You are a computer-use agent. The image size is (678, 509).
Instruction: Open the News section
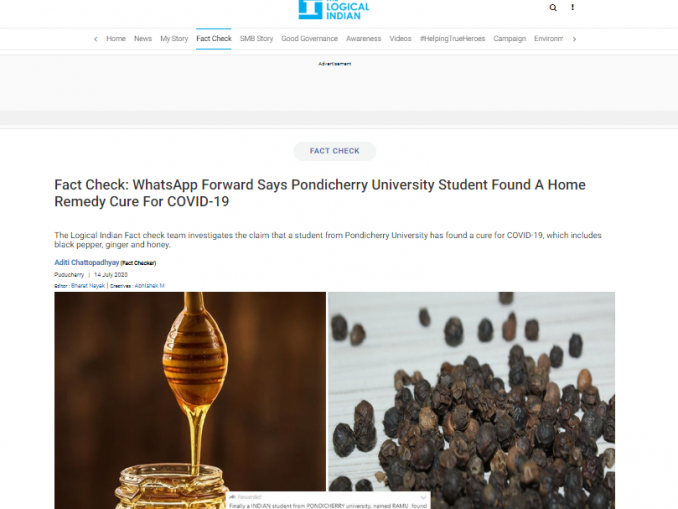coord(143,38)
